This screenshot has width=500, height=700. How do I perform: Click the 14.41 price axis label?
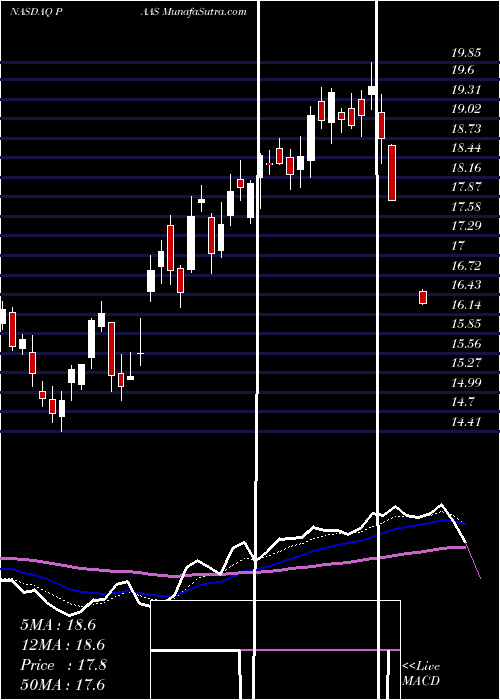467,421
